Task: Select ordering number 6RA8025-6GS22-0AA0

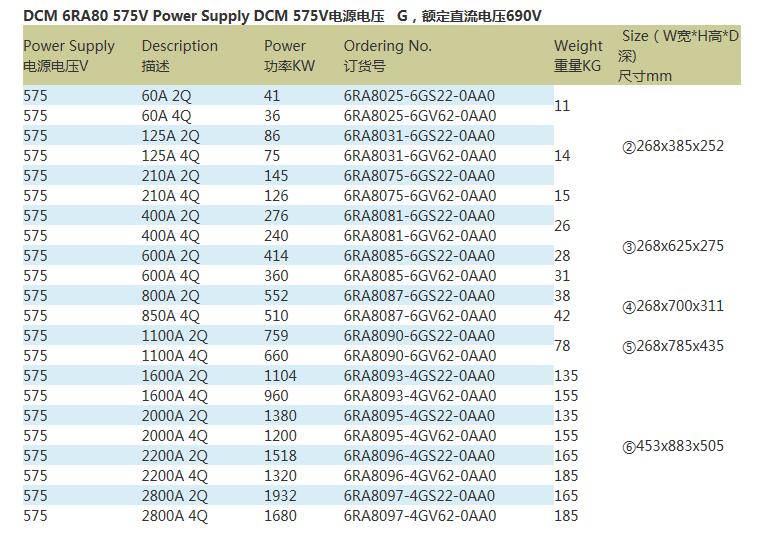Action: (419, 96)
